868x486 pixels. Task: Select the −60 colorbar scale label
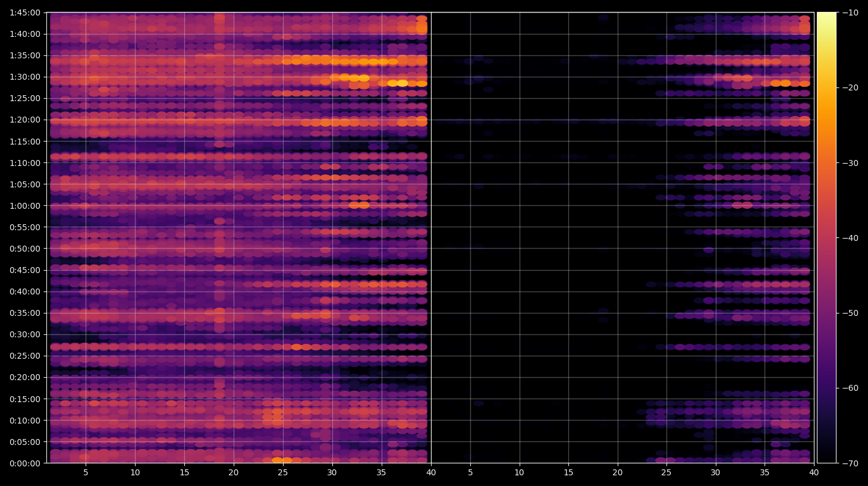pos(851,388)
